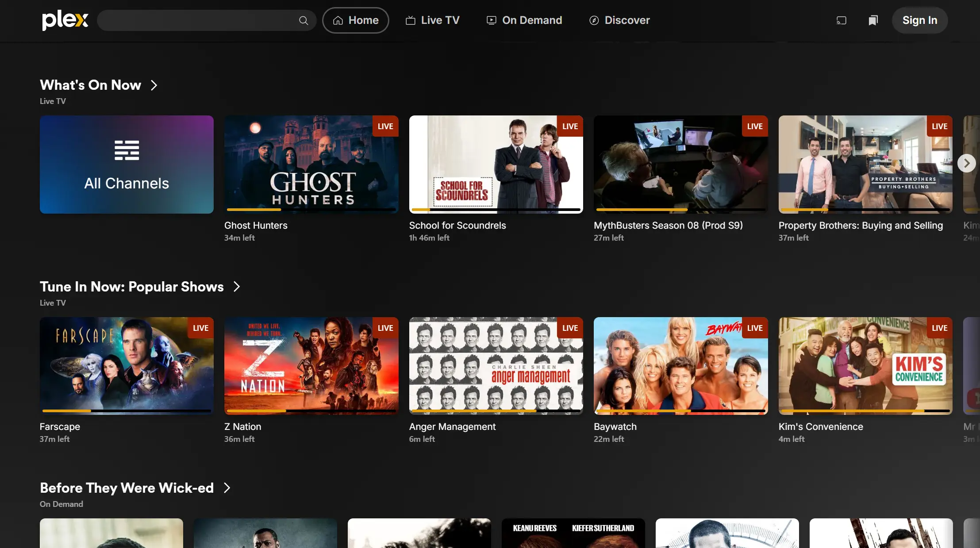Image resolution: width=980 pixels, height=548 pixels.
Task: Open the Watchlist bookmark icon
Action: point(872,20)
